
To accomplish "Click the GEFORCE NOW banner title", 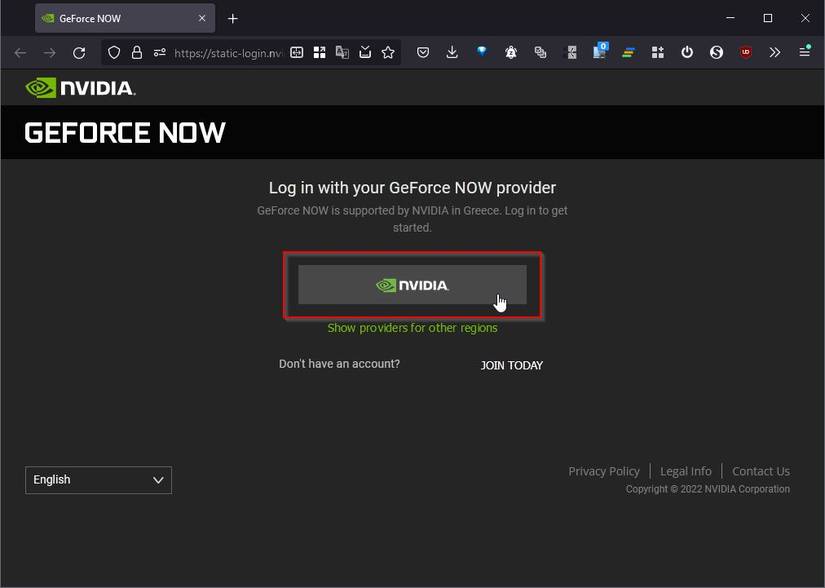I will tap(125, 133).
